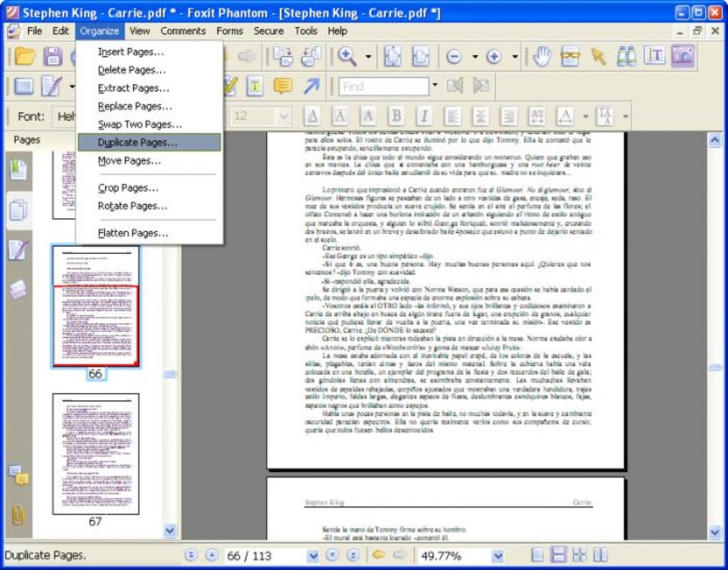
Task: Select the Typewriter text tool icon
Action: click(654, 56)
